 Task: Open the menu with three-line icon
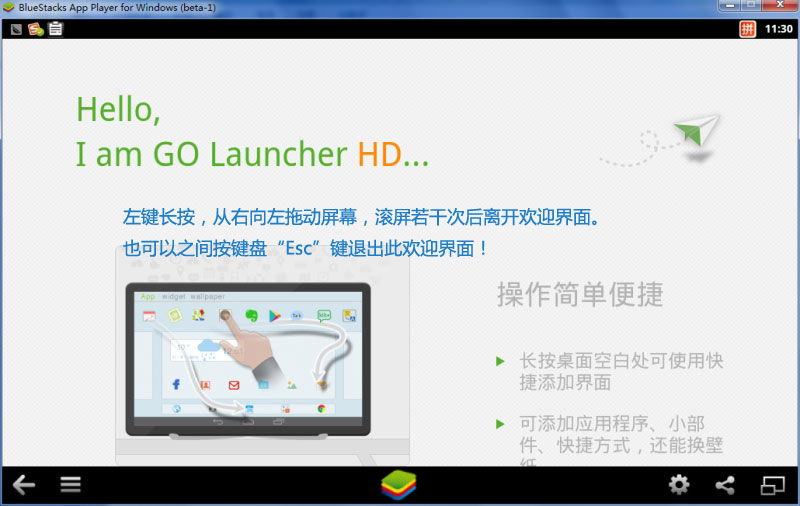[70, 485]
